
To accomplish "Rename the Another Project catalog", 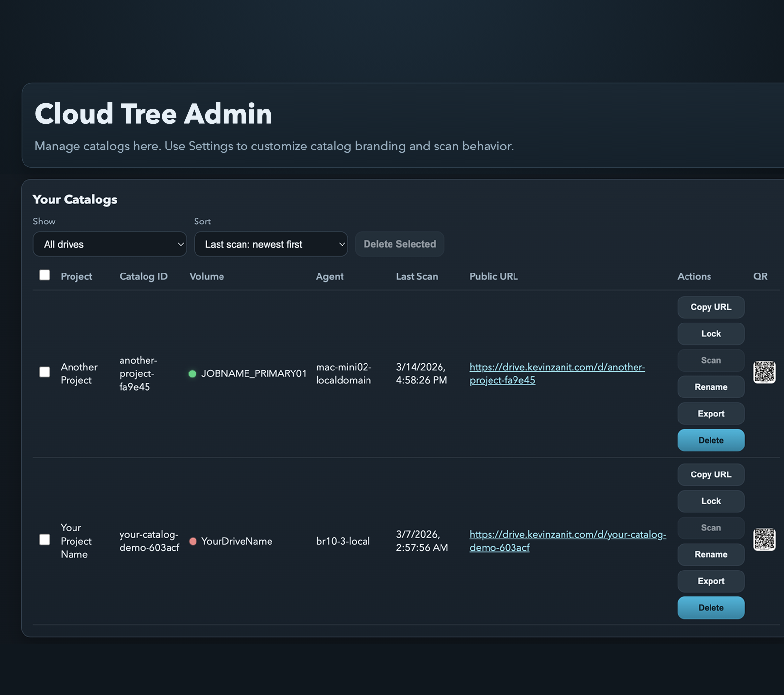I will (710, 387).
